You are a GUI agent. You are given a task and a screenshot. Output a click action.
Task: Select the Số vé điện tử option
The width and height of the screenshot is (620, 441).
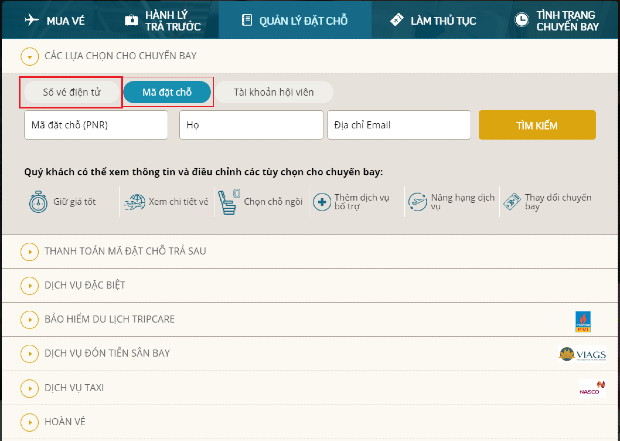(70, 92)
